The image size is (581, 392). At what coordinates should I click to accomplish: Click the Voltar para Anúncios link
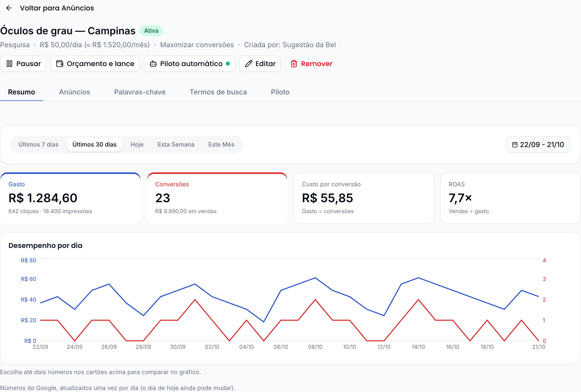coord(57,8)
